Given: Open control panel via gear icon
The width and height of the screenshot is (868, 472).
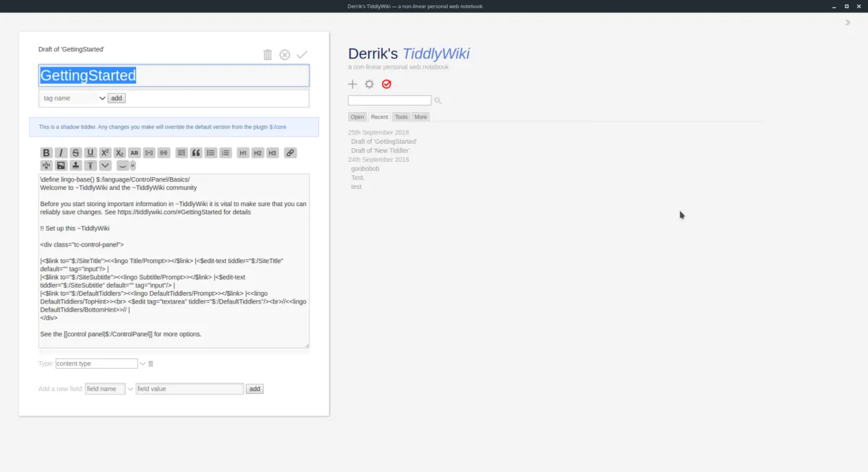Looking at the screenshot, I should (370, 84).
